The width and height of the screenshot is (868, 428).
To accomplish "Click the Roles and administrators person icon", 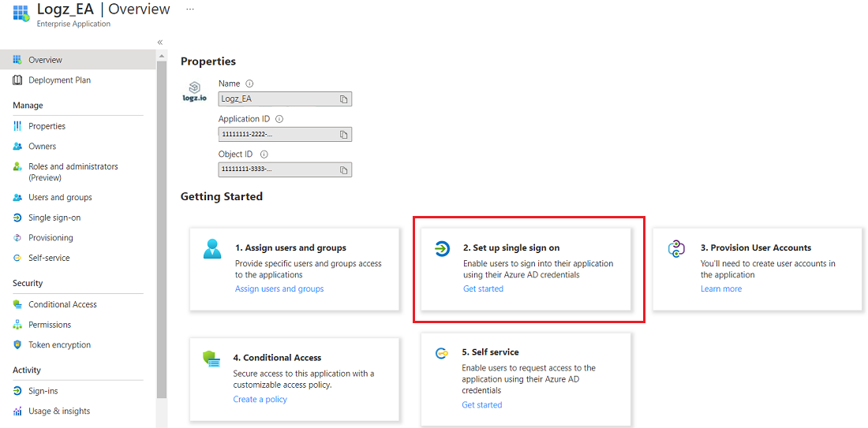I will tap(17, 166).
